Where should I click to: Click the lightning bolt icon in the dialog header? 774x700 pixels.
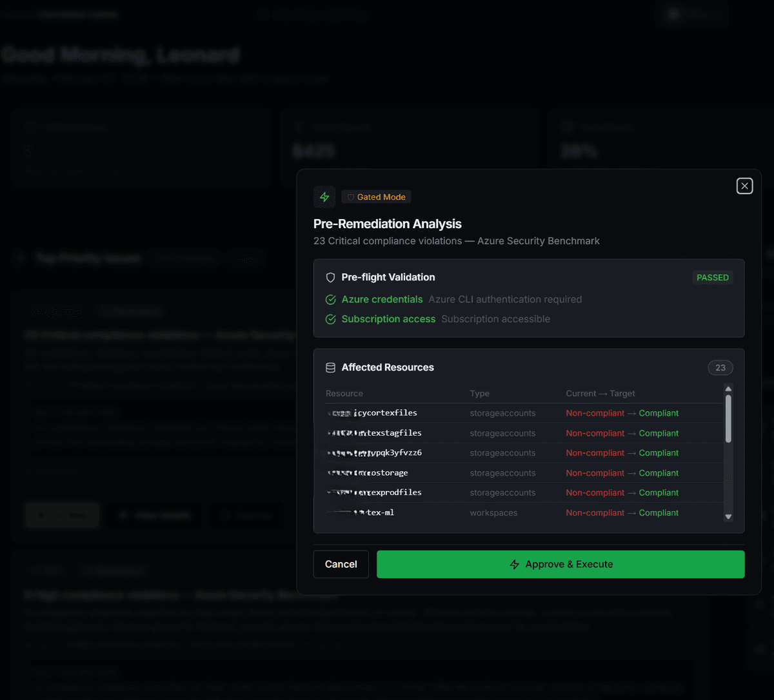click(324, 197)
